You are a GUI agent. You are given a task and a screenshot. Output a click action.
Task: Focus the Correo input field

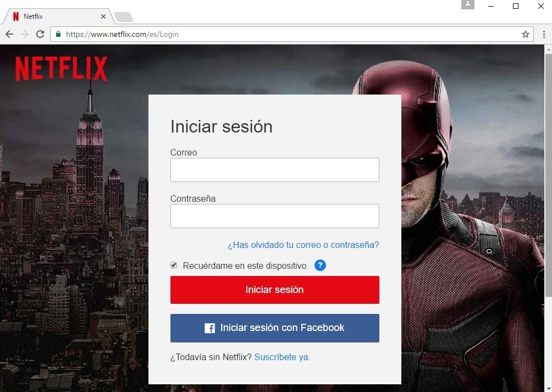click(274, 170)
